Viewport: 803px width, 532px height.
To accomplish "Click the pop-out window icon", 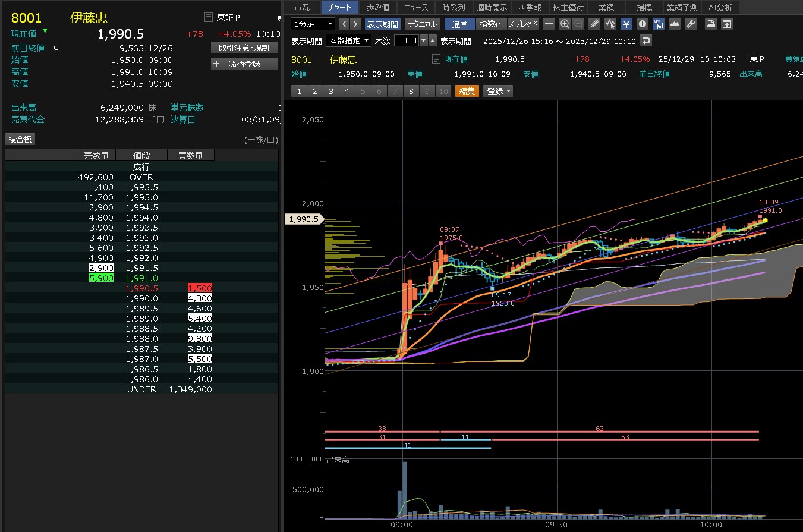I will point(726,24).
